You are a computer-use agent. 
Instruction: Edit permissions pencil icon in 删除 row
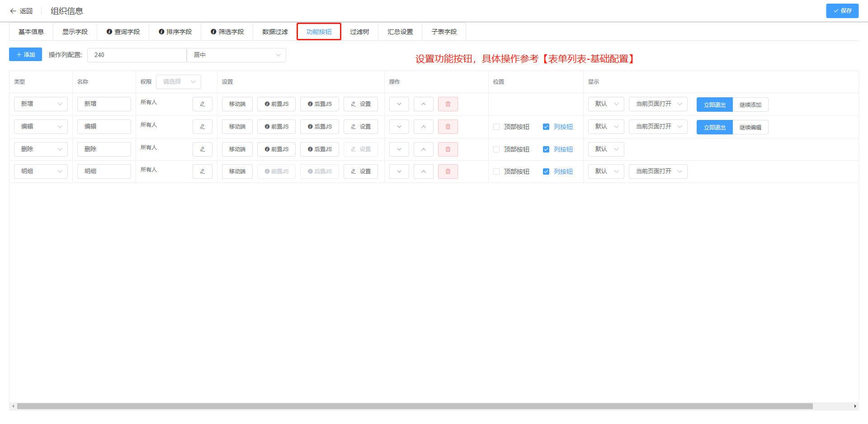[202, 149]
